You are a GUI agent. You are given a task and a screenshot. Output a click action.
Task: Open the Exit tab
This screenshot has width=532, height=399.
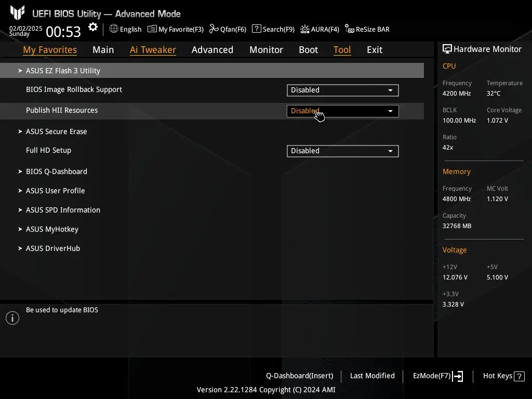pos(375,49)
